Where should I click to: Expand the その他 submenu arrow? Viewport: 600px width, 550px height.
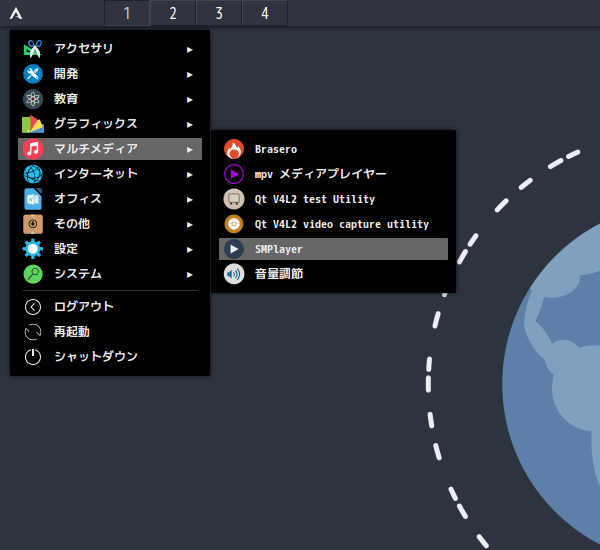point(189,225)
